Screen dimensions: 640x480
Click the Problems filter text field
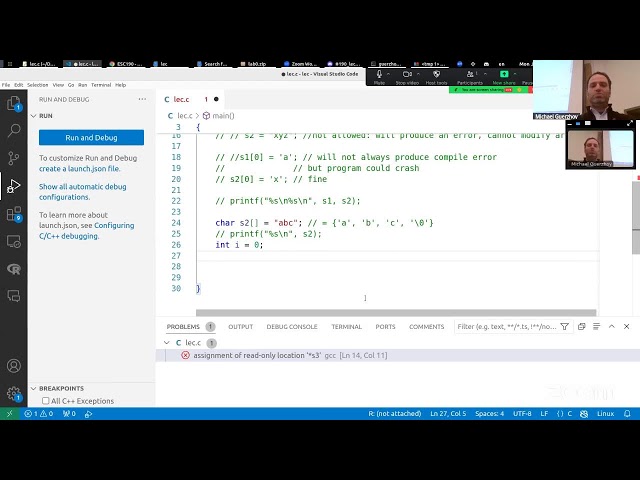coord(507,327)
